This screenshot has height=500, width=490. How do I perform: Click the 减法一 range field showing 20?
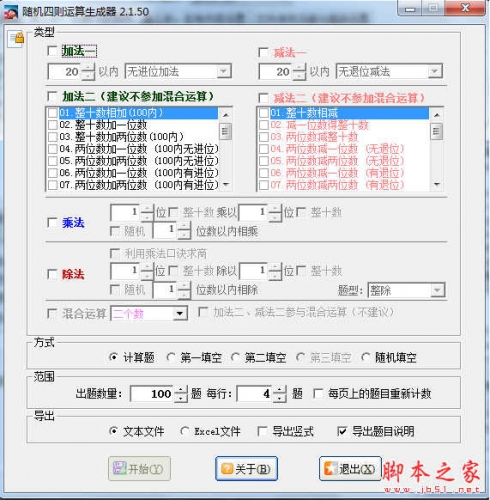click(x=275, y=72)
